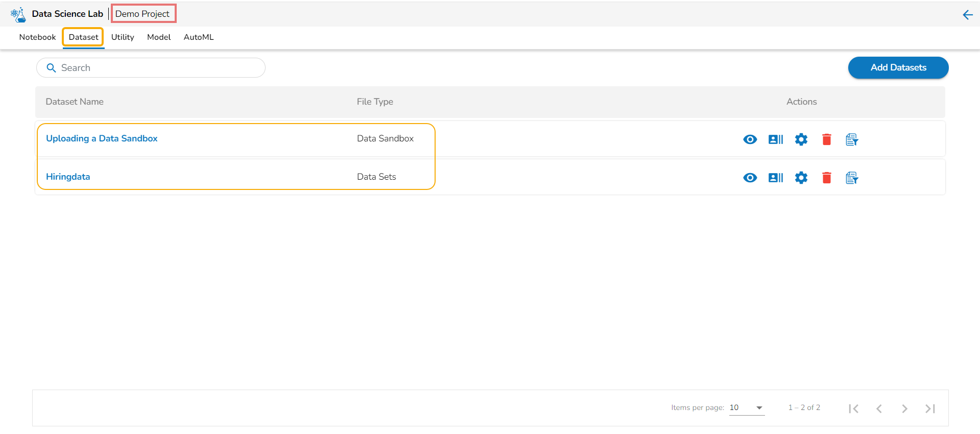
Task: Click settings gear for Uploading a Data Sandbox
Action: click(801, 139)
